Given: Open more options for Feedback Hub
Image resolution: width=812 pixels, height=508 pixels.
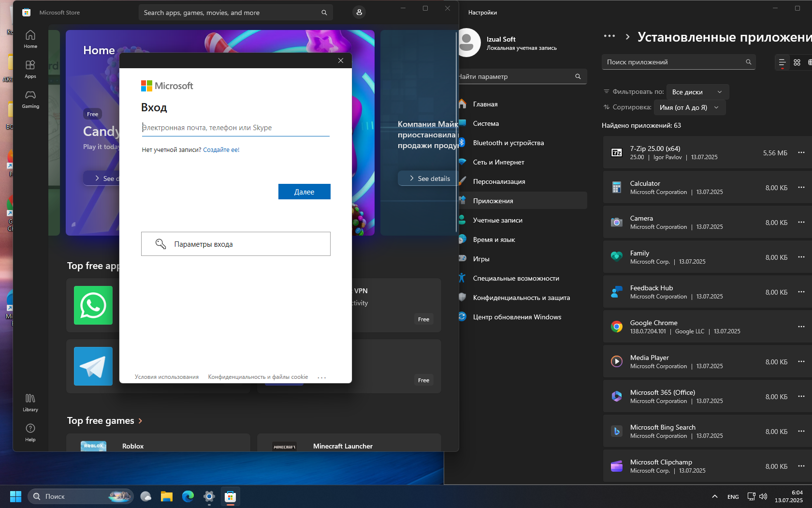Looking at the screenshot, I should pos(801,292).
